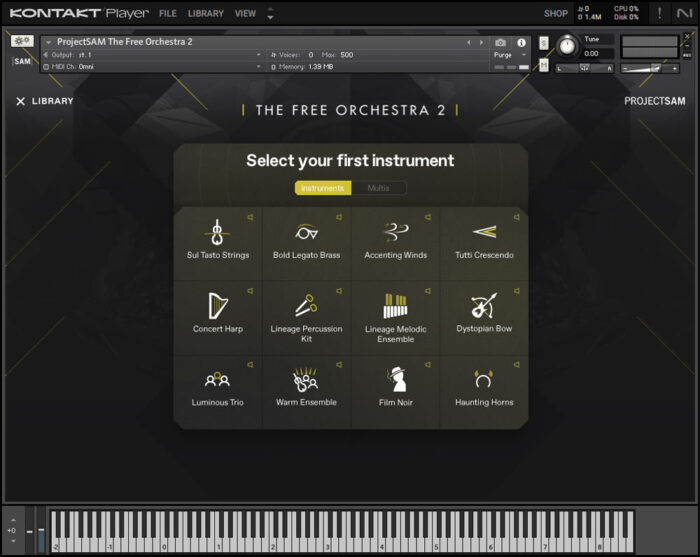Preview sound of Film Noir speaker icon
700x557 pixels.
pyautogui.click(x=428, y=365)
